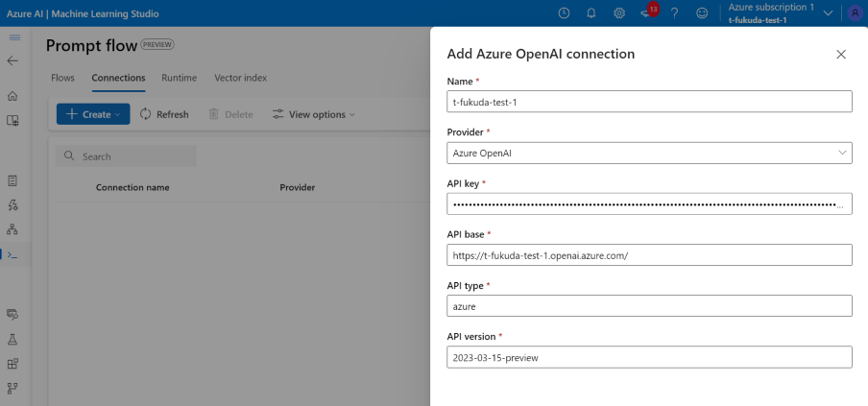Image resolution: width=868 pixels, height=406 pixels.
Task: Switch to the Flows tab
Action: (62, 78)
